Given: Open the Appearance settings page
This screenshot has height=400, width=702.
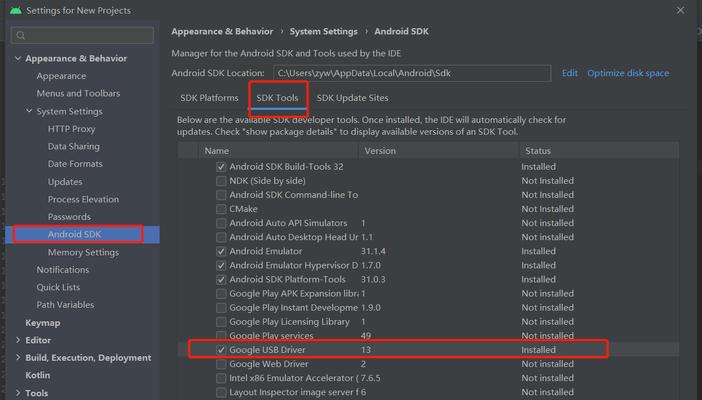Looking at the screenshot, I should pyautogui.click(x=61, y=76).
